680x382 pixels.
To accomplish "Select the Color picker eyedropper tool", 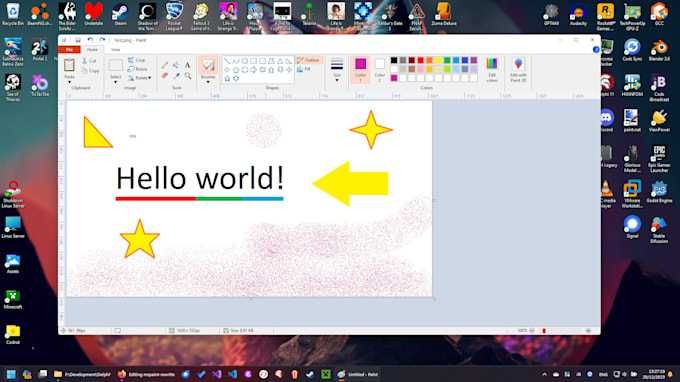I will [176, 76].
